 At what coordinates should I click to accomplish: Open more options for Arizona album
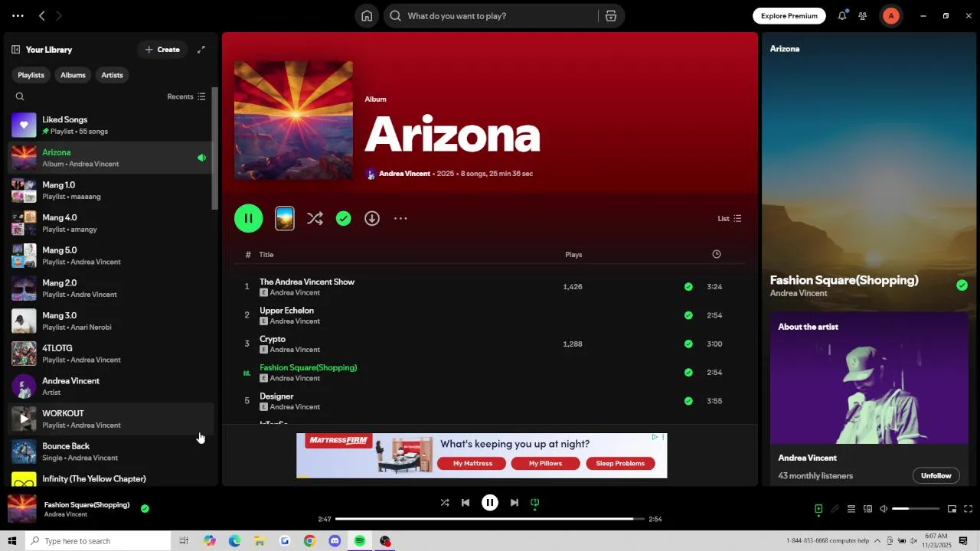tap(400, 218)
